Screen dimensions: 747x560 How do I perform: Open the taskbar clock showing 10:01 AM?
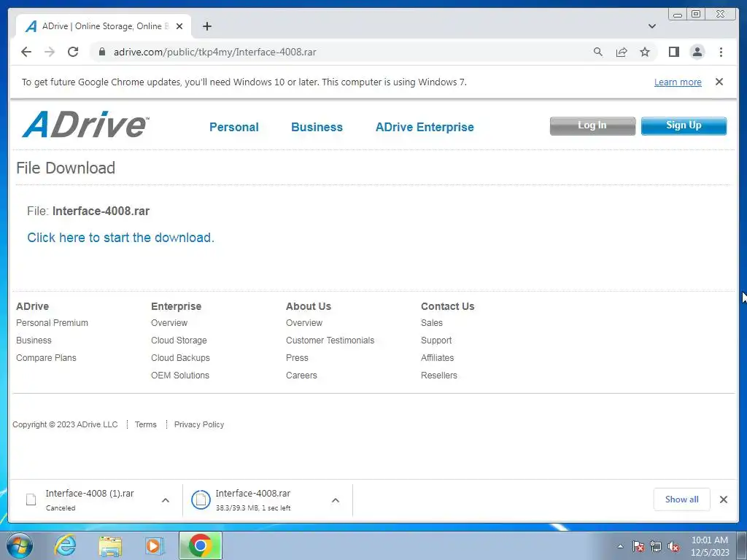[x=709, y=546]
